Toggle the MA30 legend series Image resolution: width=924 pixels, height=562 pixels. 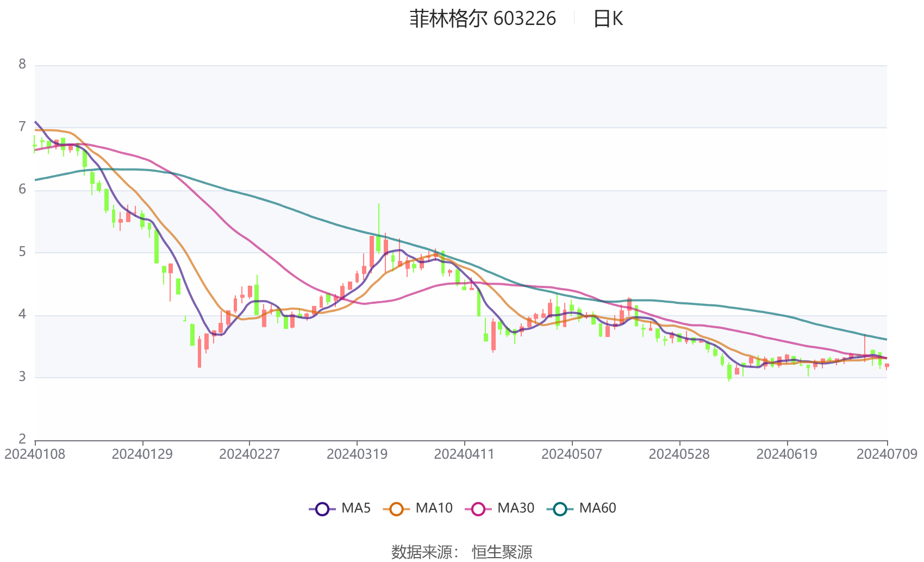(x=500, y=508)
